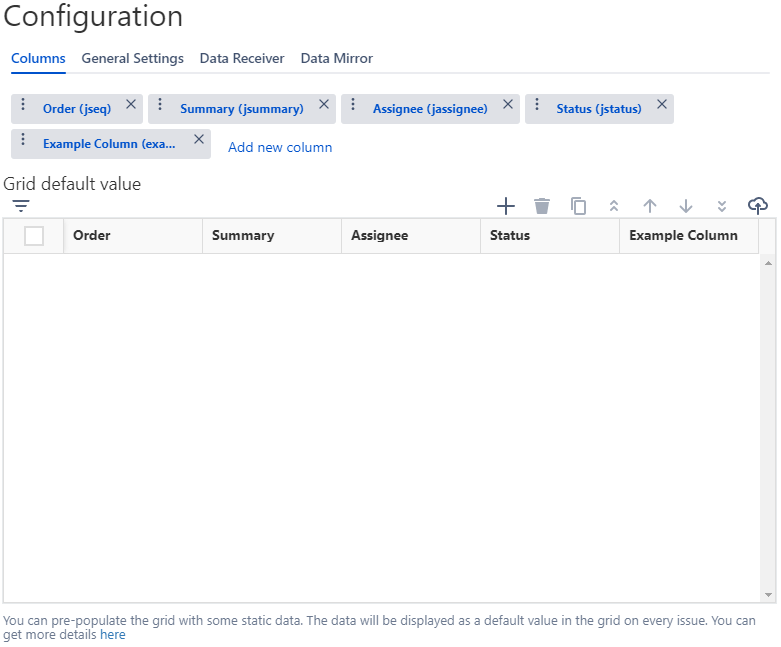Open the grid filter icon
781x647 pixels.
coord(21,206)
